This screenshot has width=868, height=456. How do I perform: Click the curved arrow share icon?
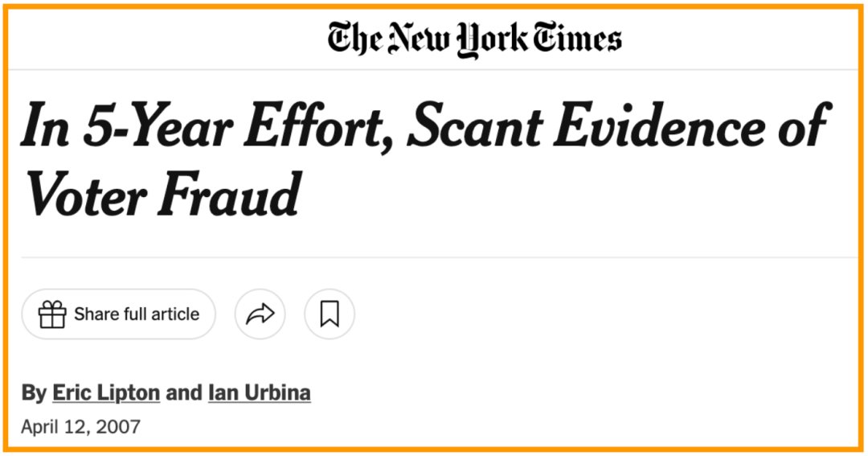[x=260, y=314]
